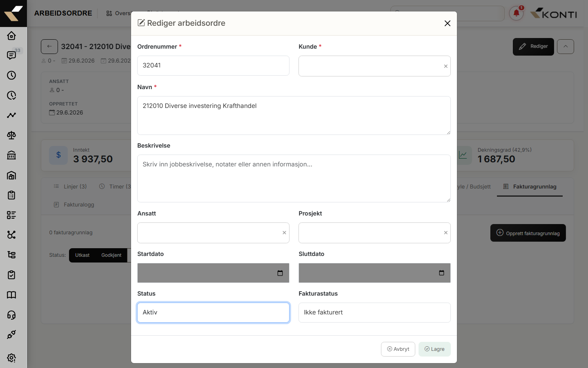The width and height of the screenshot is (588, 368).
Task: Open the Sluttdato calendar picker icon
Action: [x=441, y=273]
